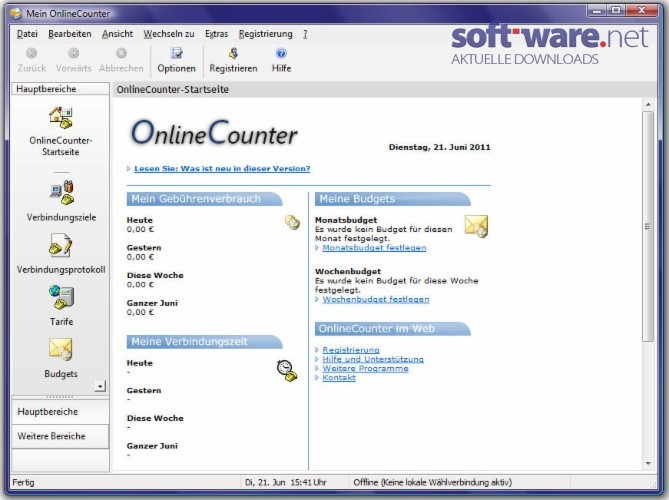Click the OnlineCounter logo on start page
Image resolution: width=669 pixels, height=500 pixels.
(214, 133)
